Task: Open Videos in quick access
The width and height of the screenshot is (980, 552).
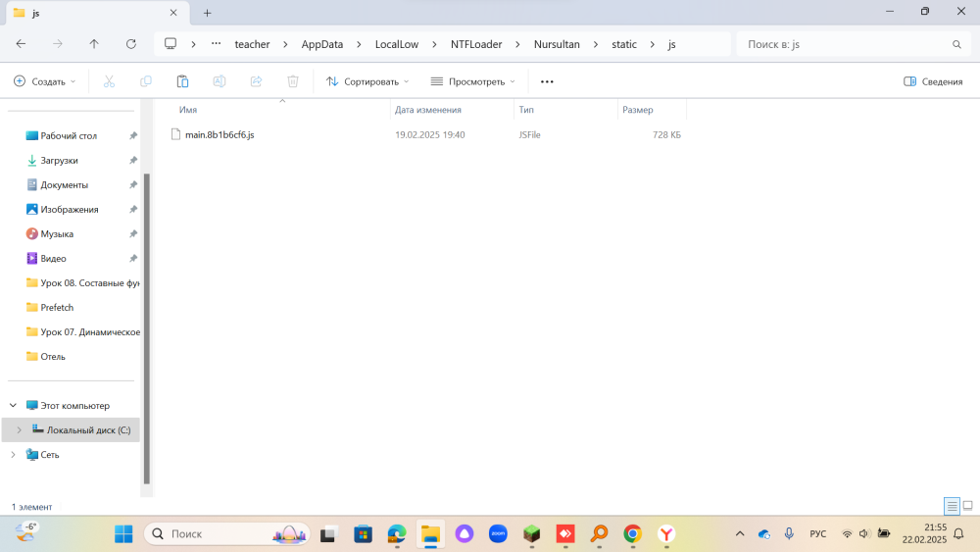Action: tap(53, 258)
